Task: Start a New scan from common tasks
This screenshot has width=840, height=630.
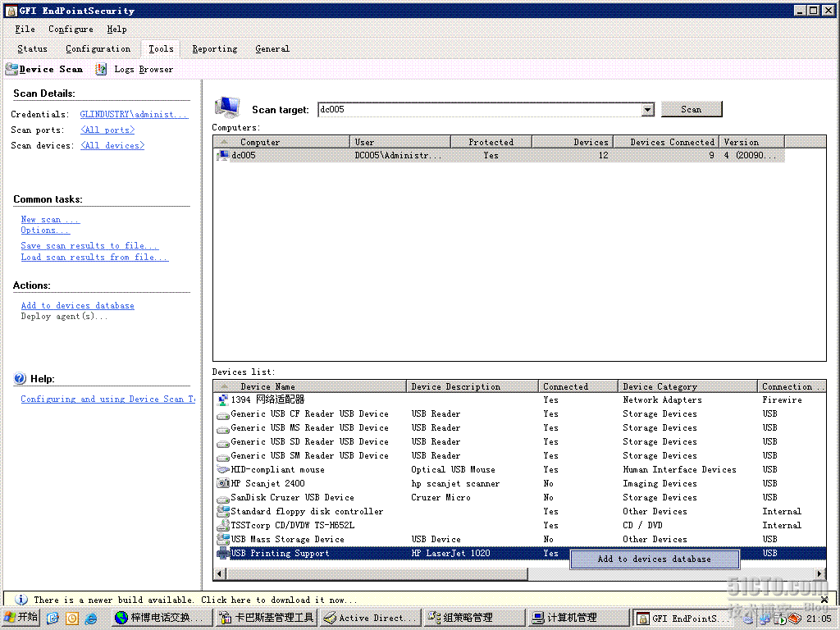Action: point(50,219)
